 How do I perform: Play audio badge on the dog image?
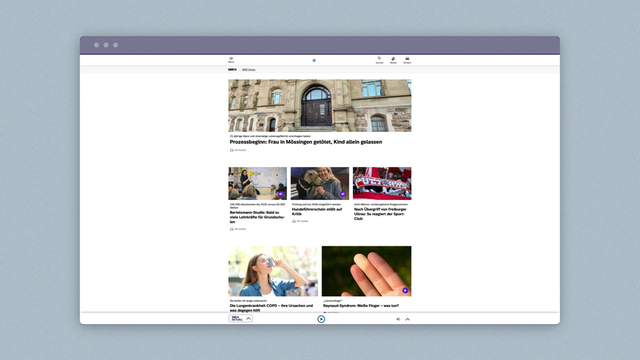[343, 194]
